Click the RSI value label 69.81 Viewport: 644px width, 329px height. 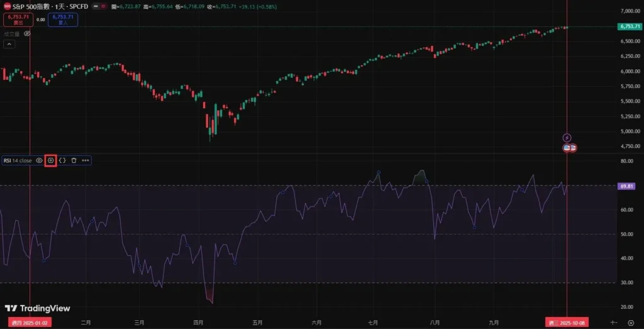click(x=626, y=186)
